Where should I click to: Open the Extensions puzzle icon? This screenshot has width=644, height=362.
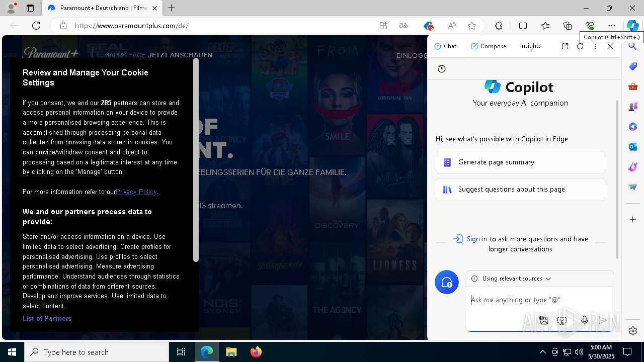point(499,26)
